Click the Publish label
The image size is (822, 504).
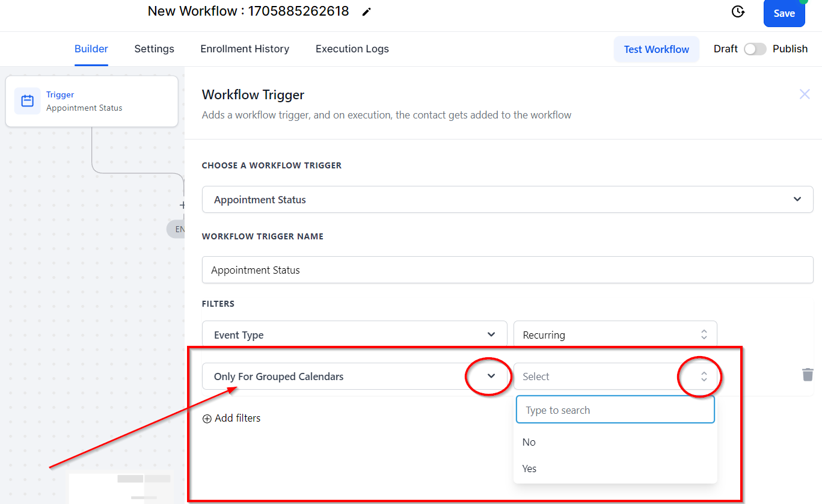point(790,49)
